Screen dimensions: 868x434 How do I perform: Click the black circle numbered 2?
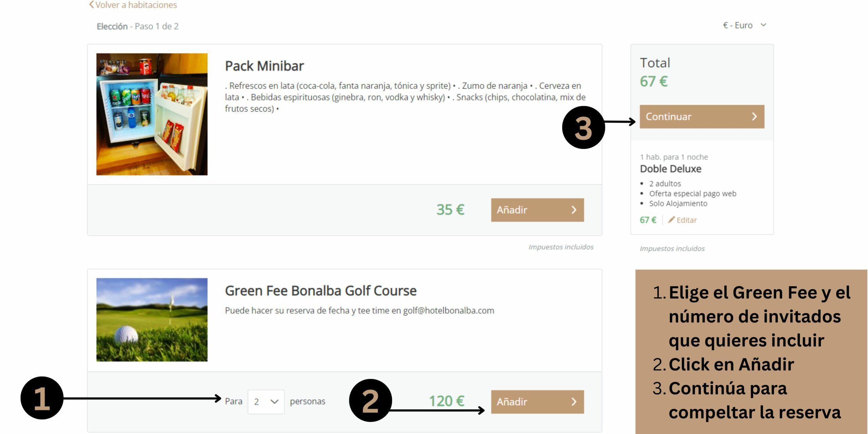[371, 400]
